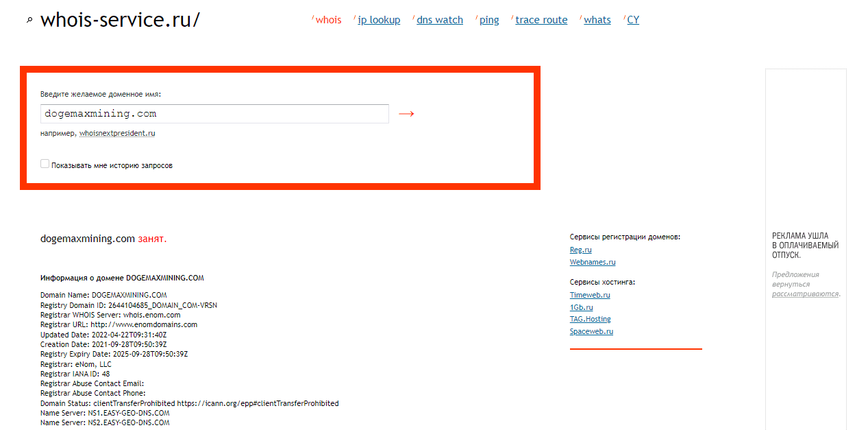Open the whats tool link

pyautogui.click(x=597, y=20)
